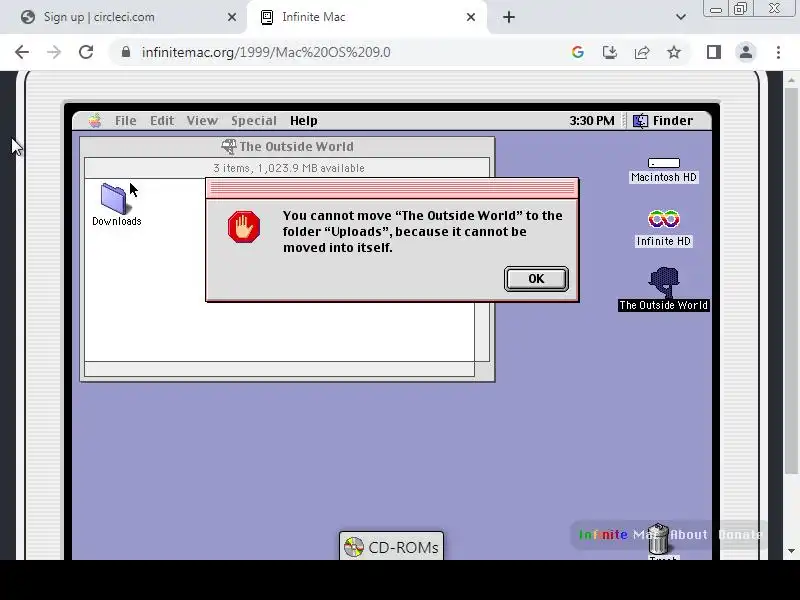Open the Help menu
Image resolution: width=800 pixels, height=600 pixels.
click(304, 121)
